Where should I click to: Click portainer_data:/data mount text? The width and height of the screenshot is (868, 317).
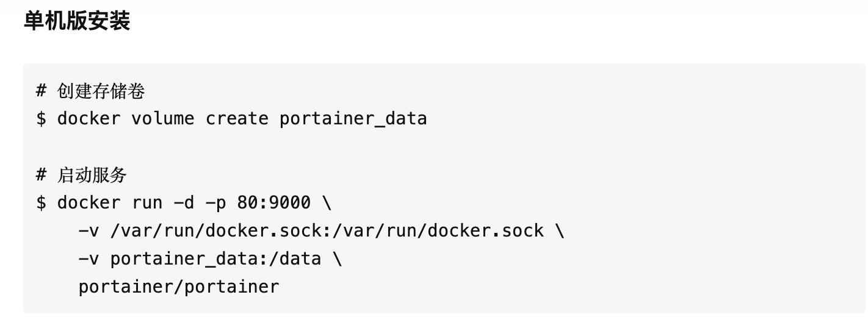pos(215,259)
